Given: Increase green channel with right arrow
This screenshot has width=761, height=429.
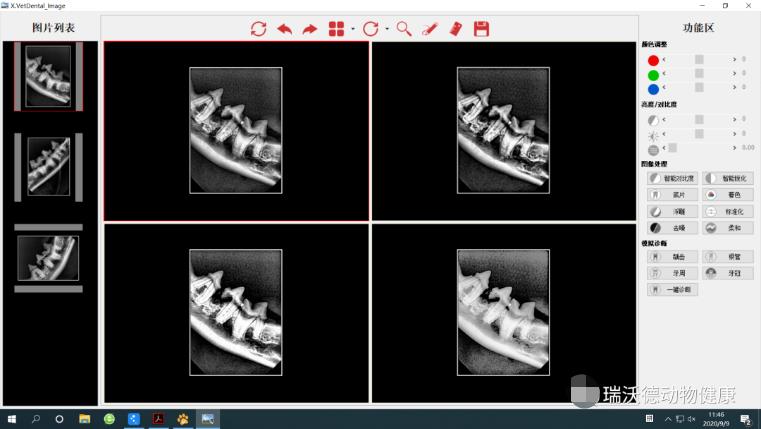Looking at the screenshot, I should (734, 73).
